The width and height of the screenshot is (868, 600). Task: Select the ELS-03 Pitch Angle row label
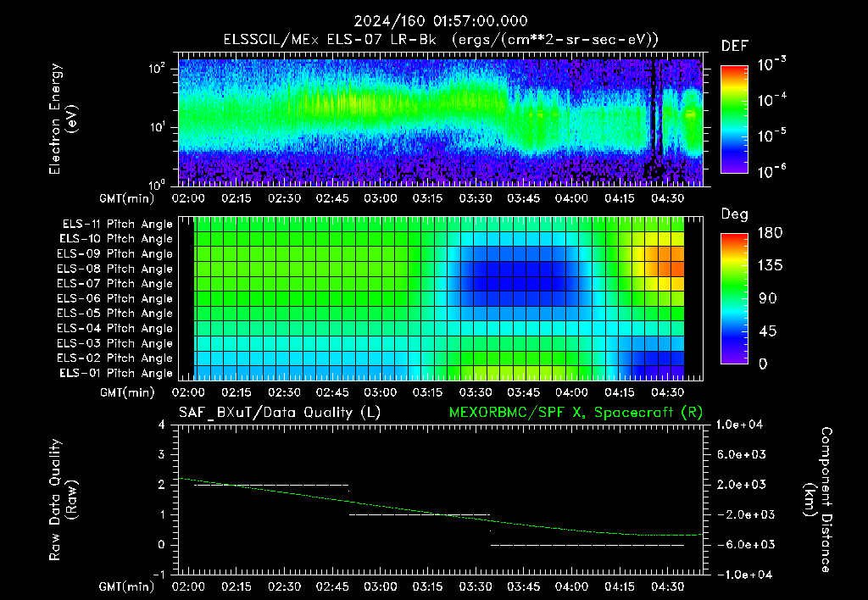pos(115,344)
